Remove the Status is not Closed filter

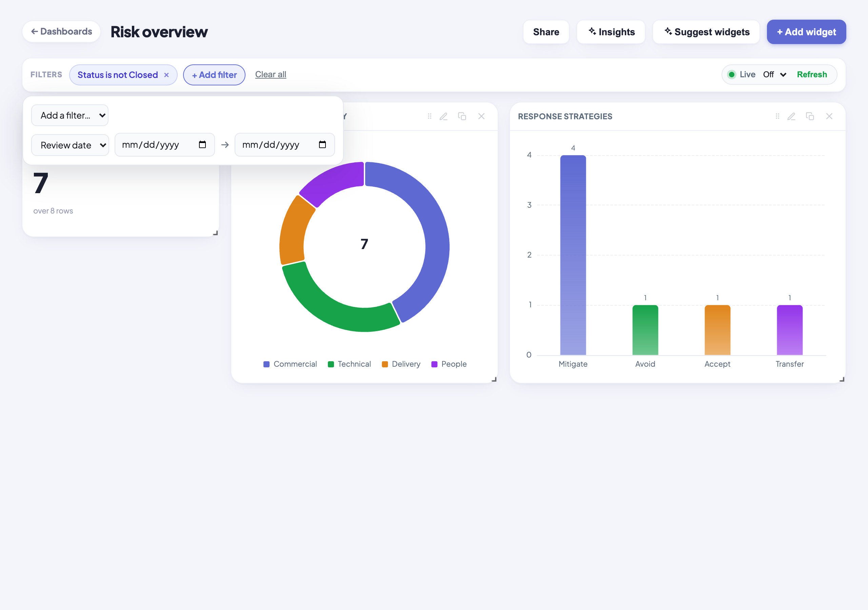[x=166, y=75]
